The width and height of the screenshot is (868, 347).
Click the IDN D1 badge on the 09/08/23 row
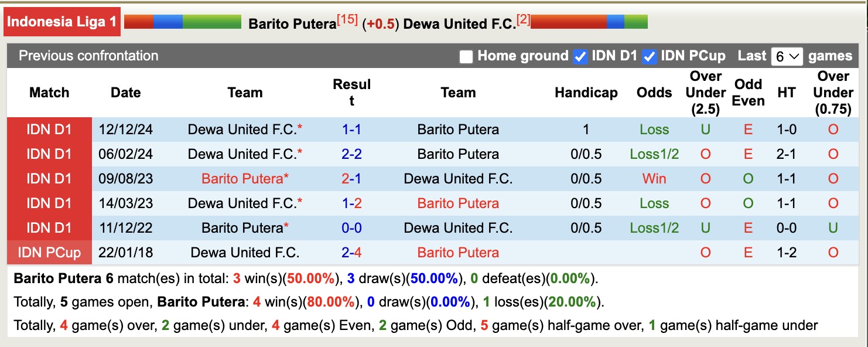pos(49,178)
